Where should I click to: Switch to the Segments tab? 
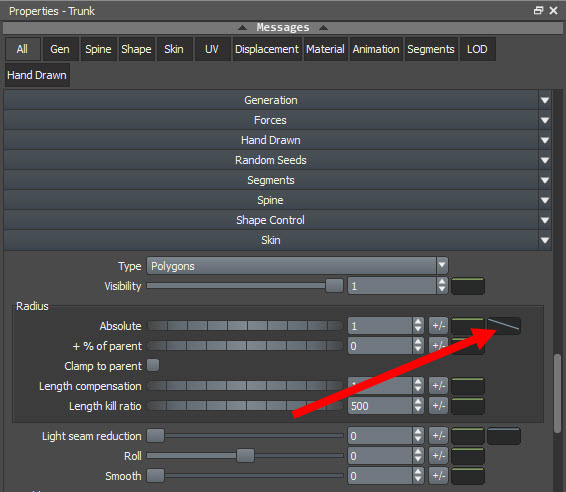[x=431, y=49]
